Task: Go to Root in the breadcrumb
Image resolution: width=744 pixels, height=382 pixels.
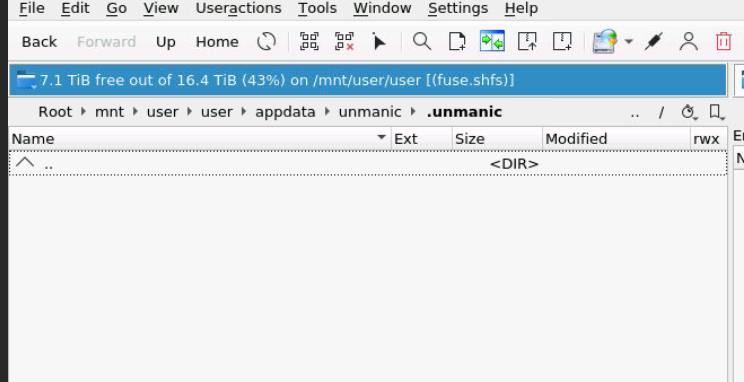Action: [55, 112]
